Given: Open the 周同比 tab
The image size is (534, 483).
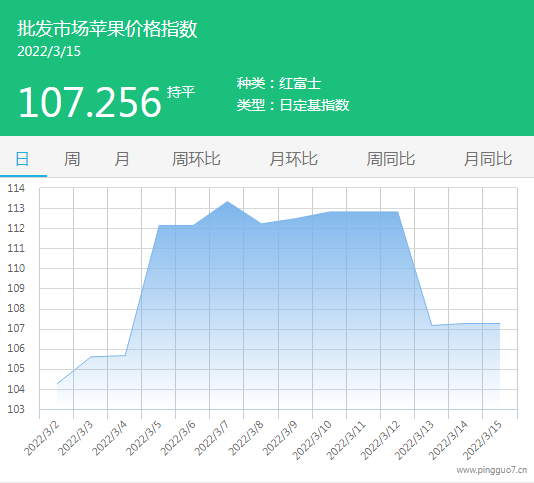Looking at the screenshot, I should pyautogui.click(x=391, y=159).
